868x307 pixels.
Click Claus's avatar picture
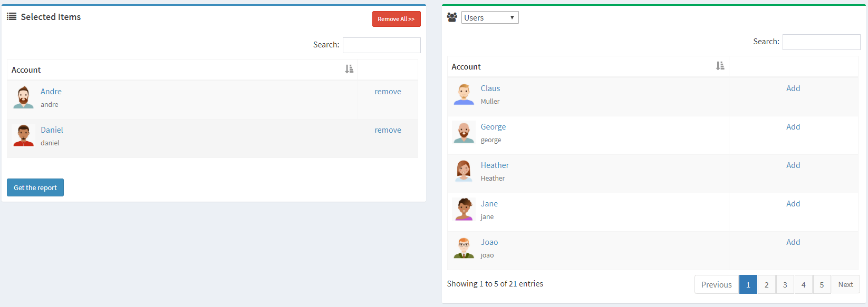click(x=464, y=94)
